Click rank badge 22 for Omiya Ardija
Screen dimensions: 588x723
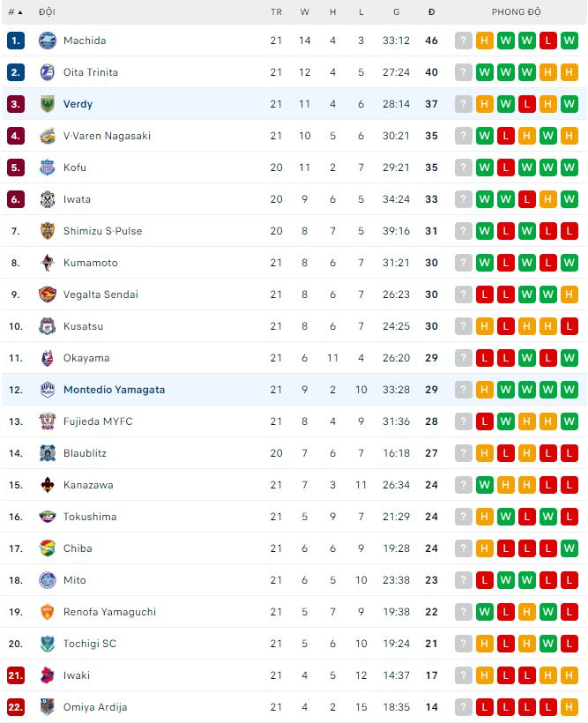16,707
